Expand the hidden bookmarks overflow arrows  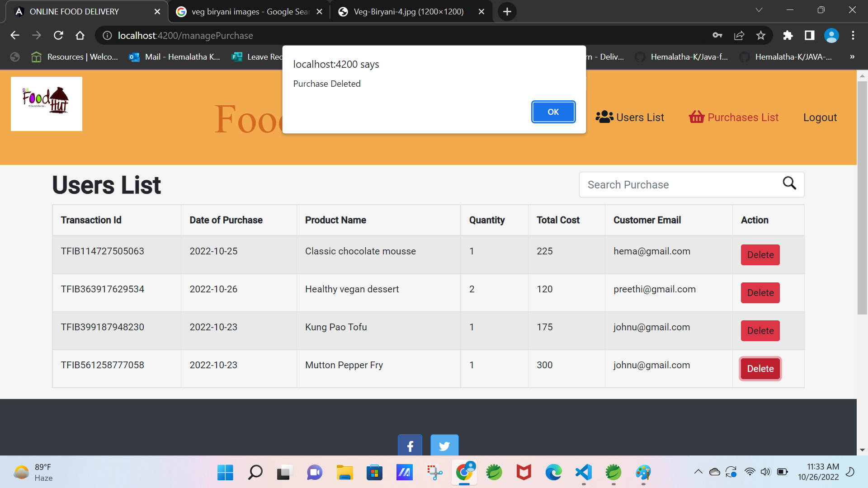(x=852, y=57)
